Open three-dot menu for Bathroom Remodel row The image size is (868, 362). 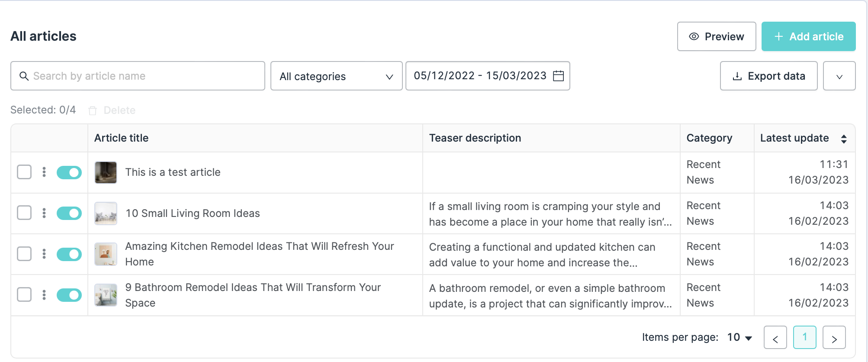pos(44,295)
